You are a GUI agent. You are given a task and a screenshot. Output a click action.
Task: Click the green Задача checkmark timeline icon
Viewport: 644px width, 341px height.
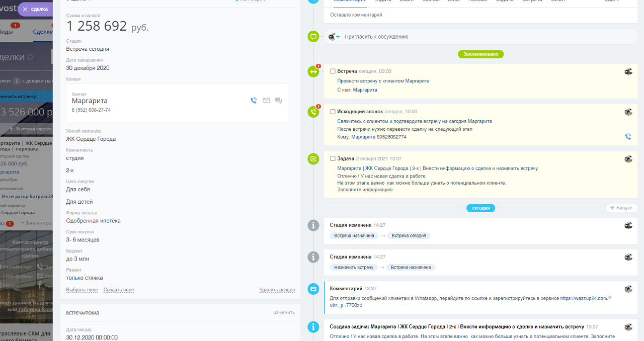(x=313, y=159)
